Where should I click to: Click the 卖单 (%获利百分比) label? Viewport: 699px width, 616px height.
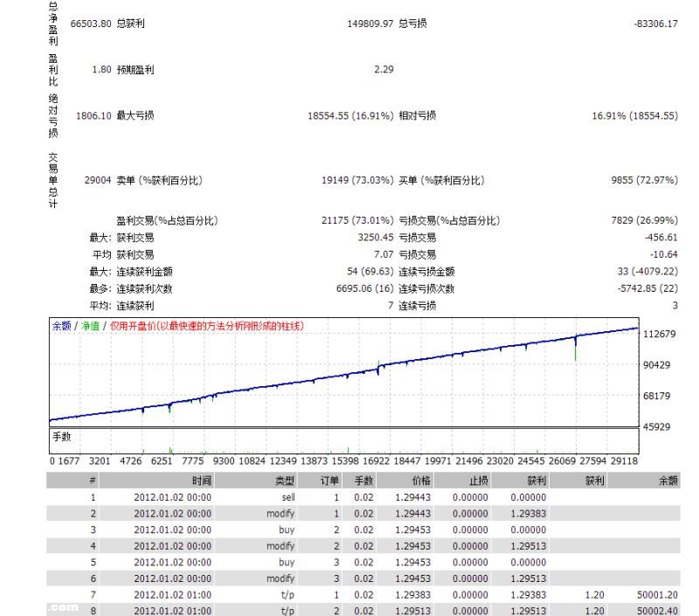(x=160, y=181)
